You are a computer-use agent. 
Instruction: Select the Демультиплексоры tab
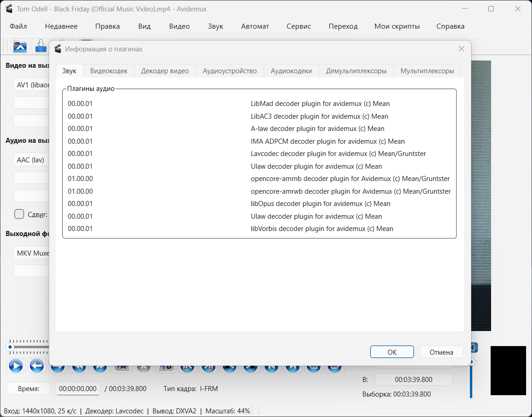click(356, 71)
